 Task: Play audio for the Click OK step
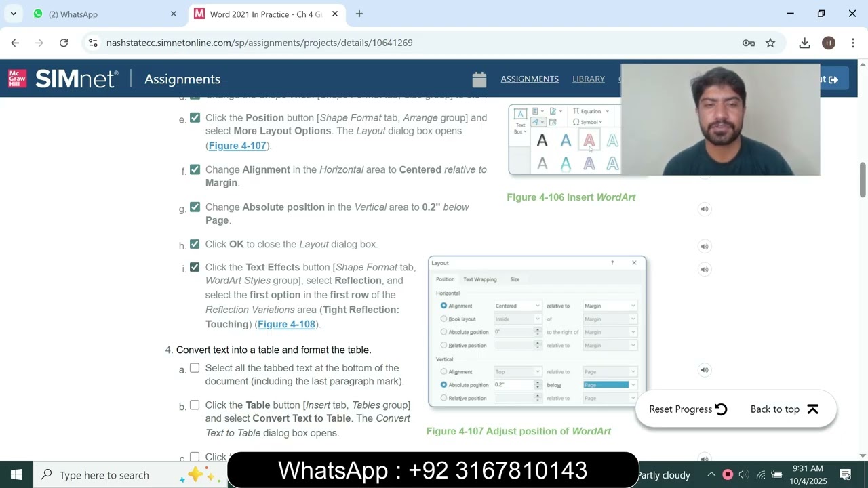(x=705, y=246)
